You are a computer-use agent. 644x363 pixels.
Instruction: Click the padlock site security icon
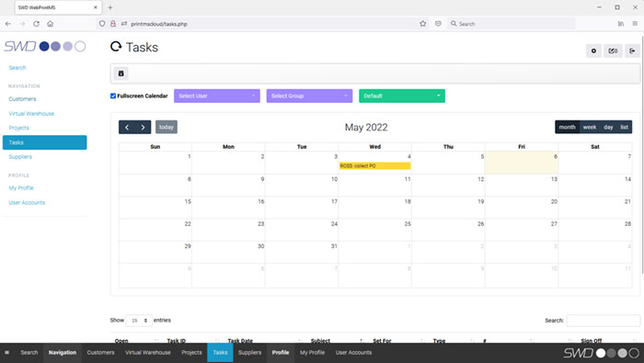pyautogui.click(x=113, y=24)
